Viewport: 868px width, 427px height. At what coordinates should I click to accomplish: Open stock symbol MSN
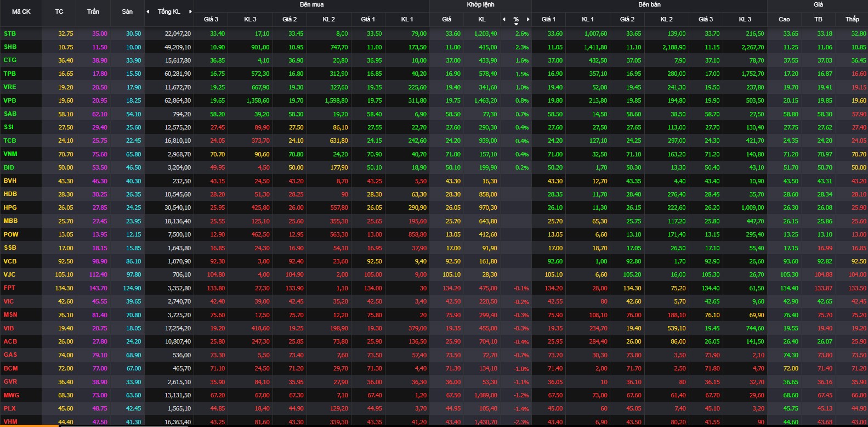click(10, 314)
